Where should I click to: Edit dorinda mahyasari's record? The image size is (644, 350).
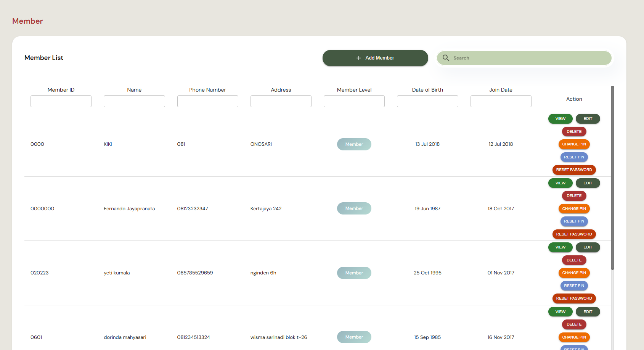pos(588,312)
